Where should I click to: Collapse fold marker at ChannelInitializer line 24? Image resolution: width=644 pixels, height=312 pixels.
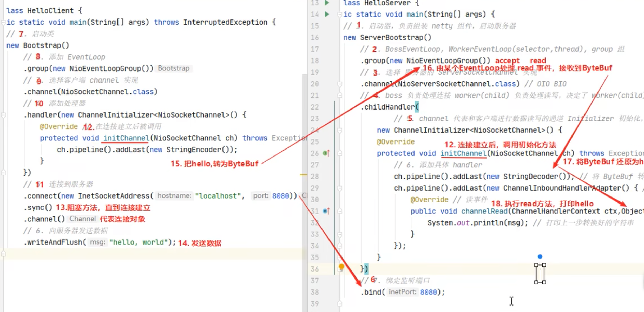pyautogui.click(x=340, y=130)
